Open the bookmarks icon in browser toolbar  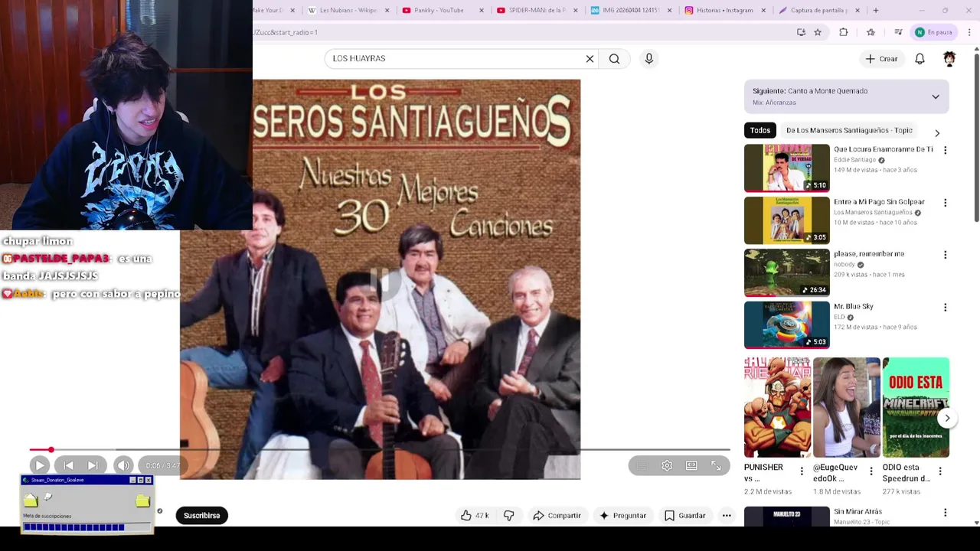(871, 32)
